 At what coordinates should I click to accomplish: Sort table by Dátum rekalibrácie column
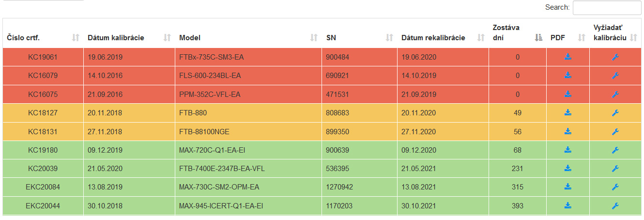443,33
